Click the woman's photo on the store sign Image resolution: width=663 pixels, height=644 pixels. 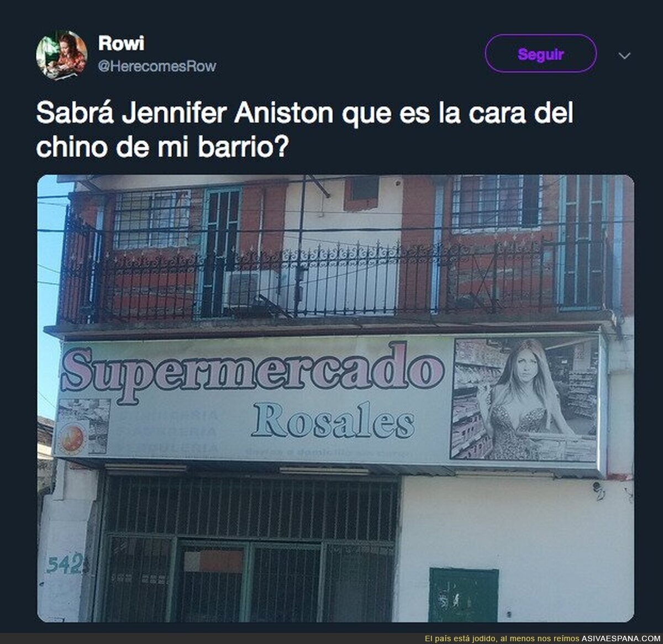pyautogui.click(x=525, y=399)
